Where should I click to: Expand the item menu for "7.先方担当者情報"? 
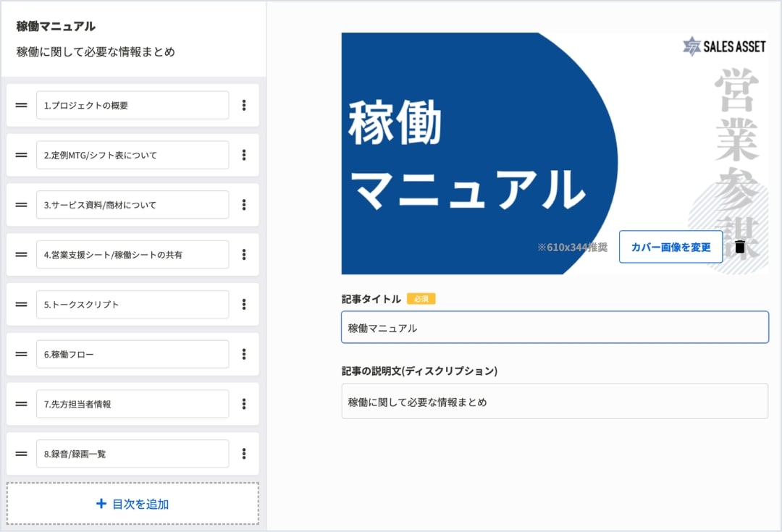[x=245, y=403]
